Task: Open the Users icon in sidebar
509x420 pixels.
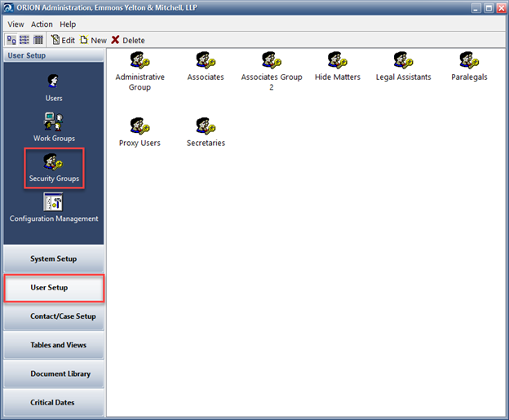Action: (x=54, y=87)
